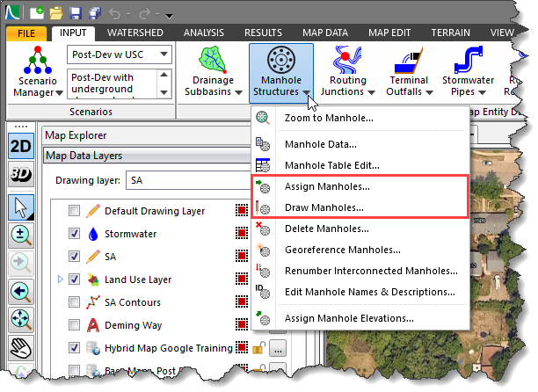Open the Drawing layer SA combo box
The width and height of the screenshot is (538, 392).
189,180
